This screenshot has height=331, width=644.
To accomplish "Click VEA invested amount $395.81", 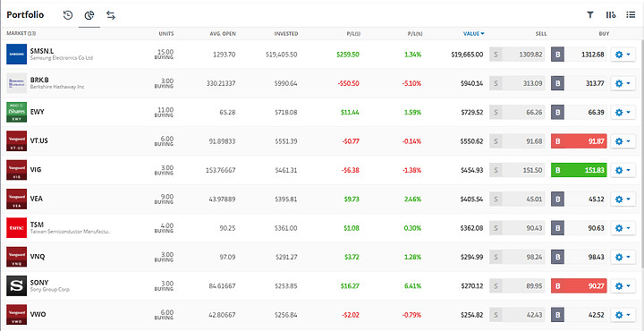I will tap(286, 199).
